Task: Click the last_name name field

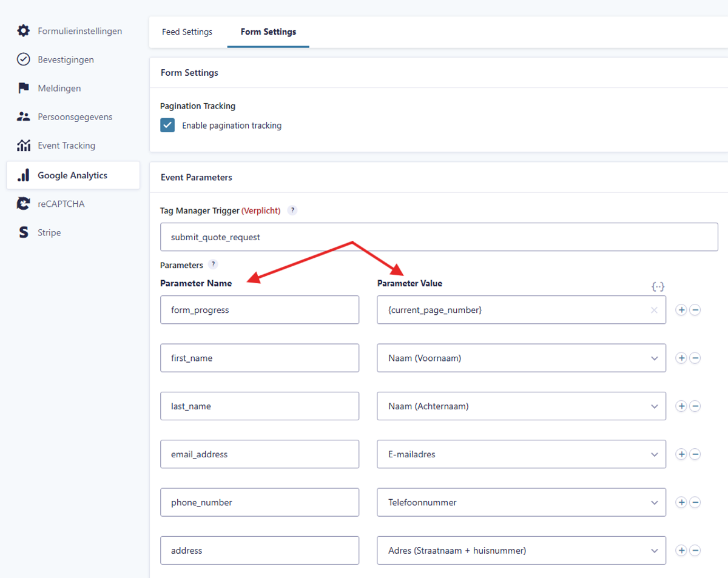Action: (x=260, y=406)
